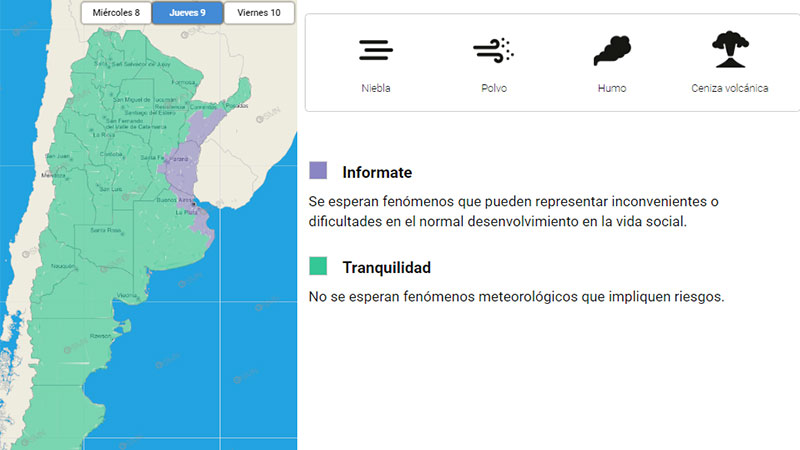This screenshot has height=450, width=800.
Task: Click the Paraná purple alert zone
Action: point(182,158)
